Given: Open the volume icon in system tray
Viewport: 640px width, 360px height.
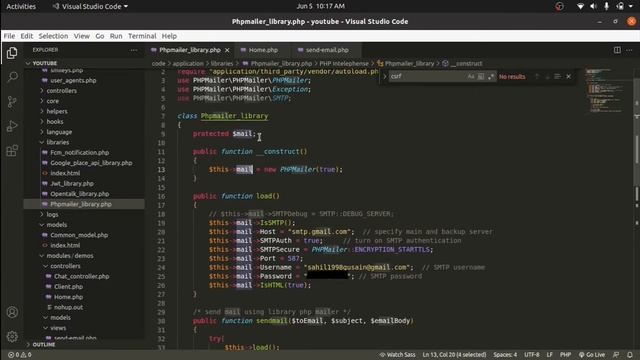Looking at the screenshot, I should 593,6.
